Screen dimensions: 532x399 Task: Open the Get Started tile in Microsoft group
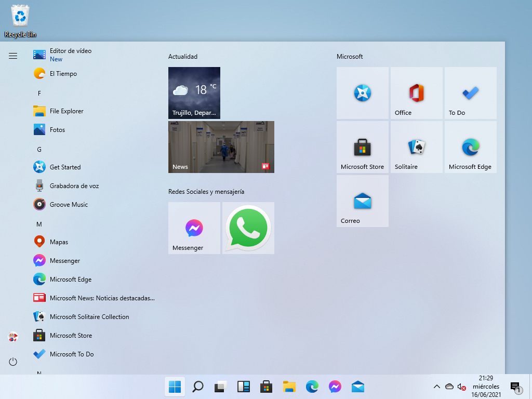(x=362, y=93)
